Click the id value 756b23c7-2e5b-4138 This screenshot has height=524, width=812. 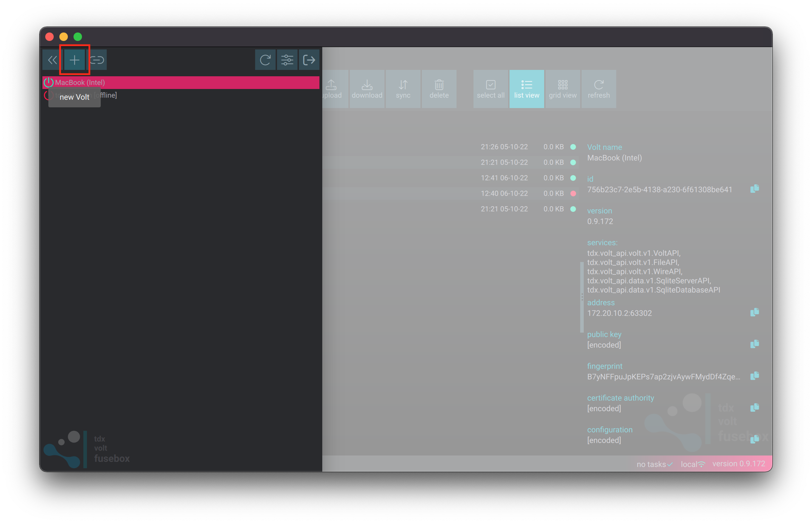(659, 190)
